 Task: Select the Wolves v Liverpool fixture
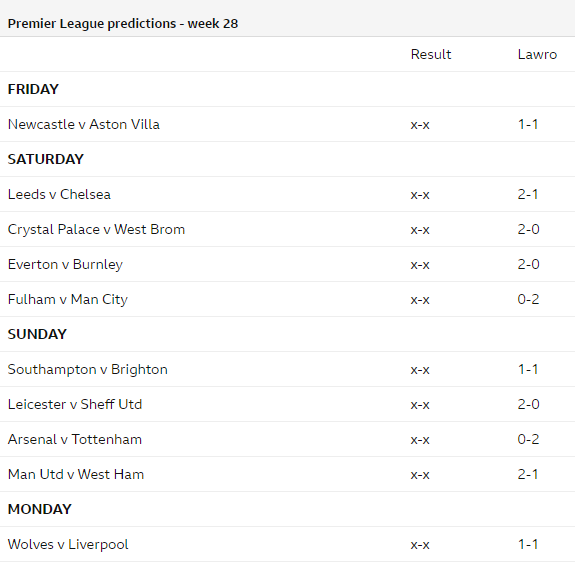(68, 544)
